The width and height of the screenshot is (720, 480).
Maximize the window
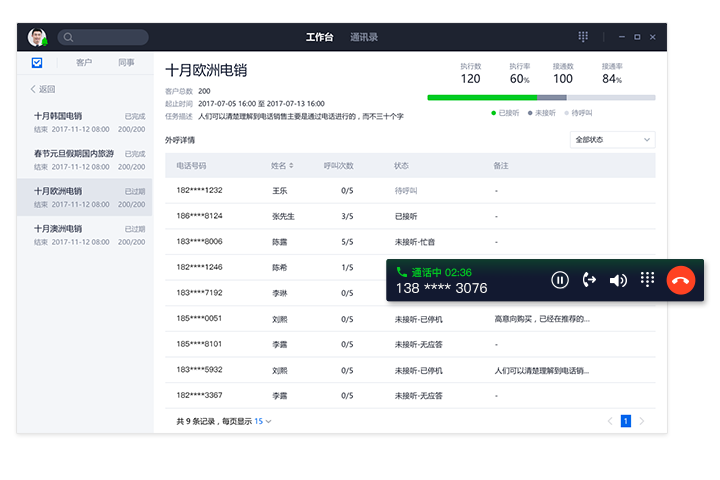637,37
